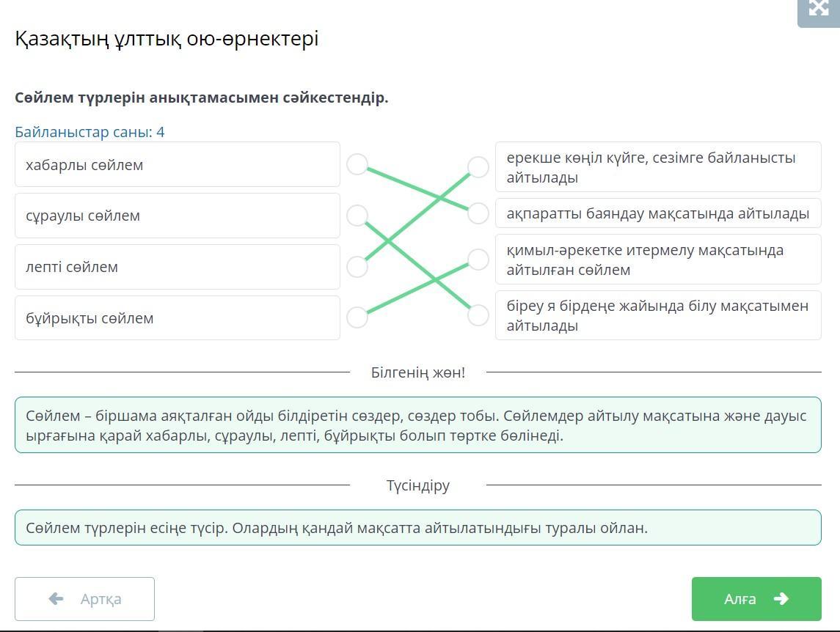The width and height of the screenshot is (840, 632).
Task: Click connector circle beside қимыл-әрекетке итермелеу definition
Action: tap(478, 260)
